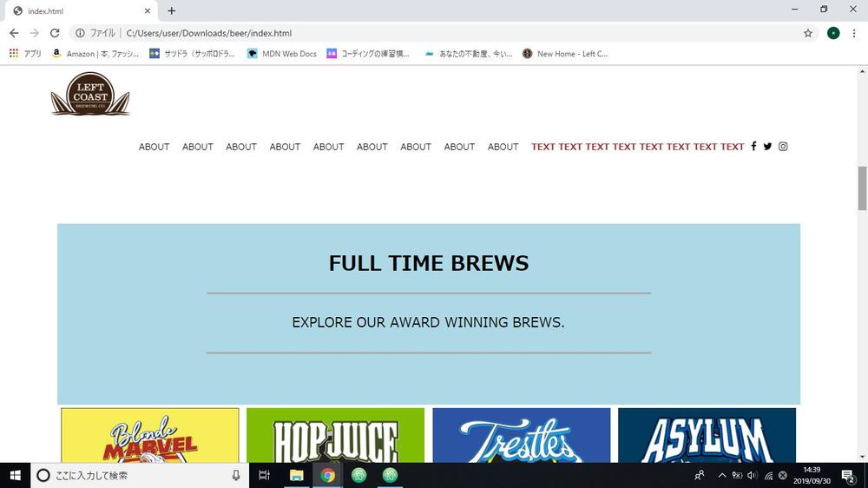The width and height of the screenshot is (868, 488).
Task: Click the Left Coast Brewing logo
Action: pyautogui.click(x=90, y=94)
